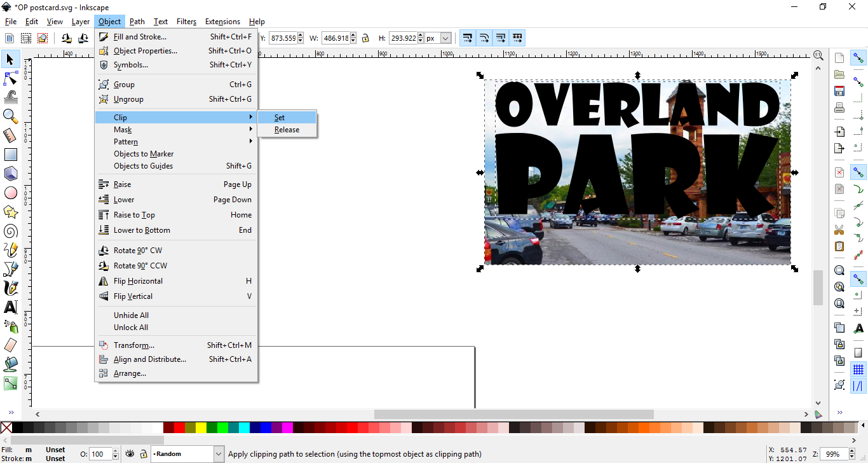
Task: Expand the Mask submenu
Action: 176,130
